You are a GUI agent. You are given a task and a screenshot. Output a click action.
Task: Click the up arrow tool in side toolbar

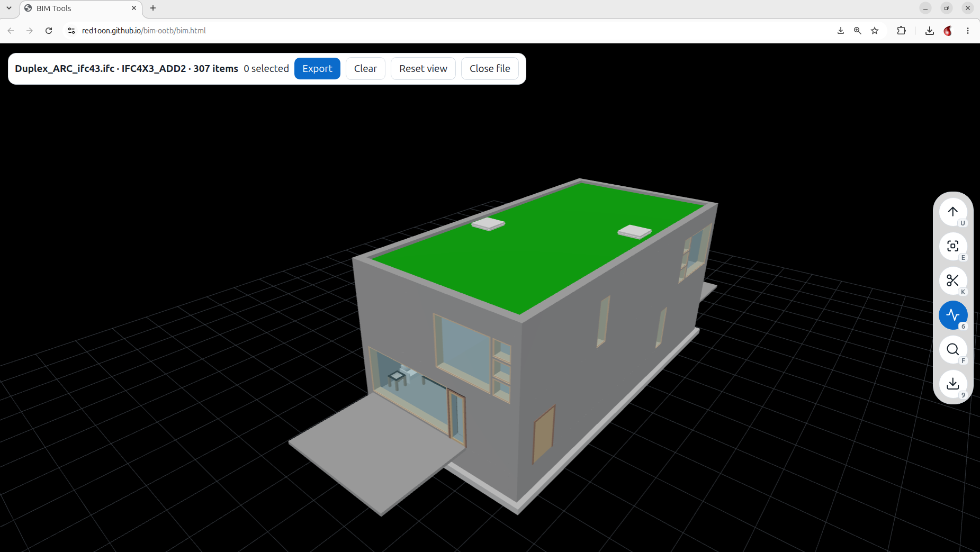[952, 212]
